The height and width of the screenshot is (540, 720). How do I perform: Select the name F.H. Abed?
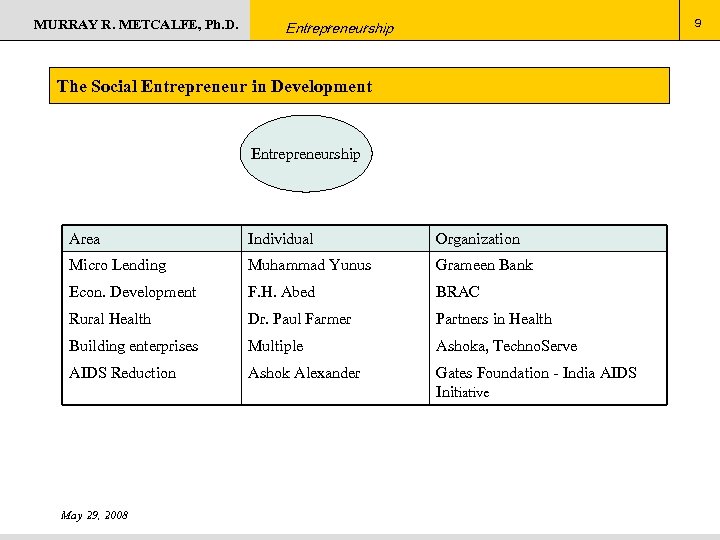(x=281, y=292)
